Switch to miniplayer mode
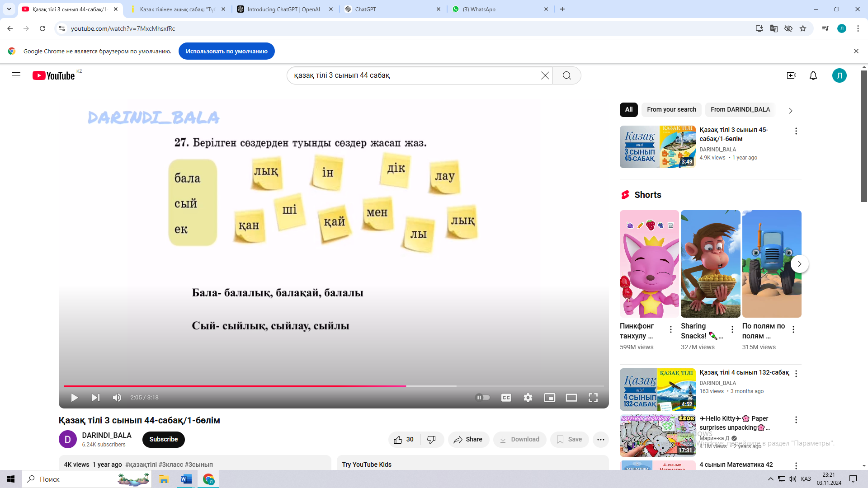The width and height of the screenshot is (868, 488). click(x=549, y=398)
